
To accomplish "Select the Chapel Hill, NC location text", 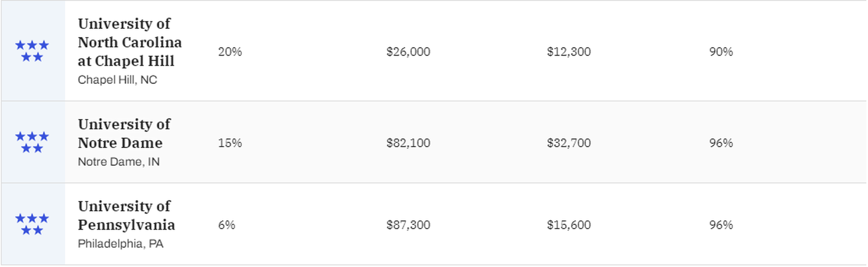I will (117, 80).
